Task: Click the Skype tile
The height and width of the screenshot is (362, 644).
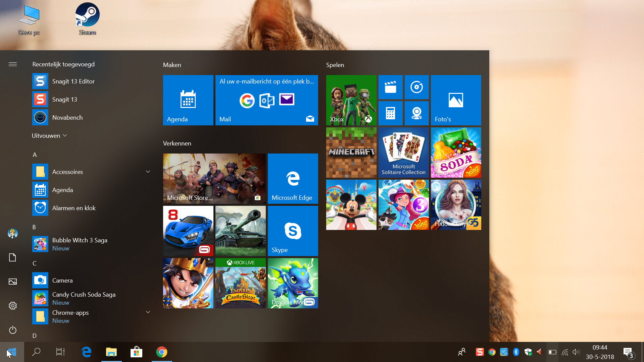Action: click(293, 231)
